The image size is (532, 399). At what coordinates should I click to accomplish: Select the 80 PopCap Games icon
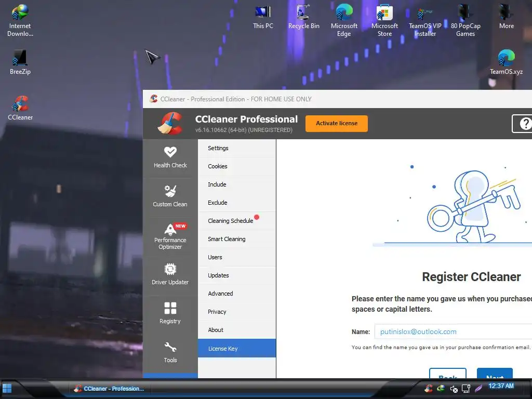pos(465,20)
